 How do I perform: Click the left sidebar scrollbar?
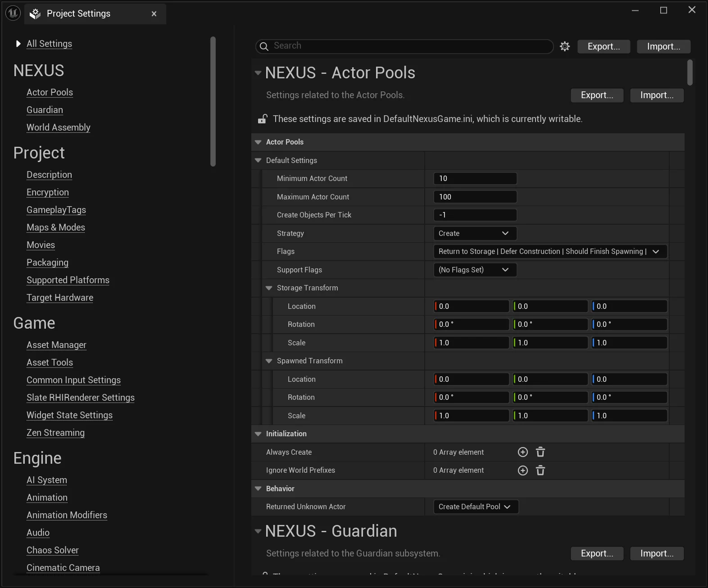click(213, 102)
